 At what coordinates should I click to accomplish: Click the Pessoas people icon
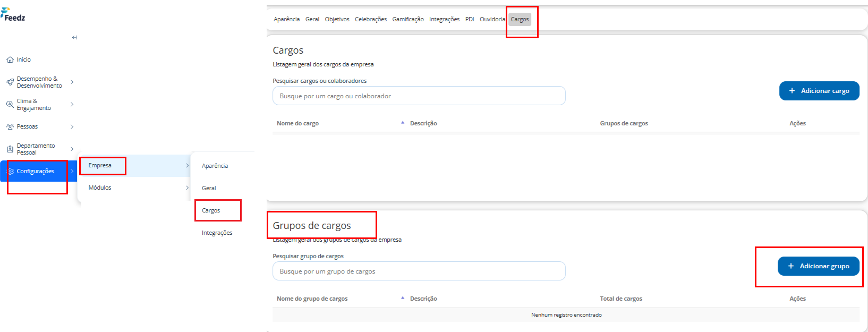10,126
